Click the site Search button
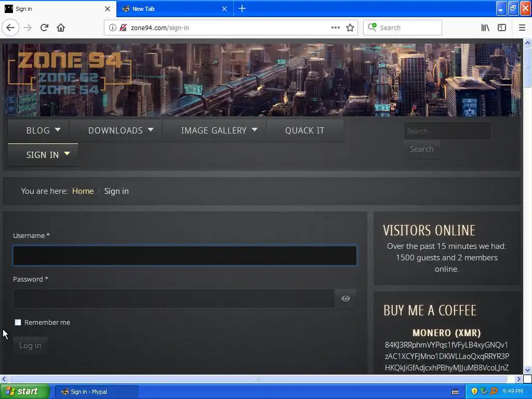Screen dimensions: 532x399 click(x=422, y=149)
